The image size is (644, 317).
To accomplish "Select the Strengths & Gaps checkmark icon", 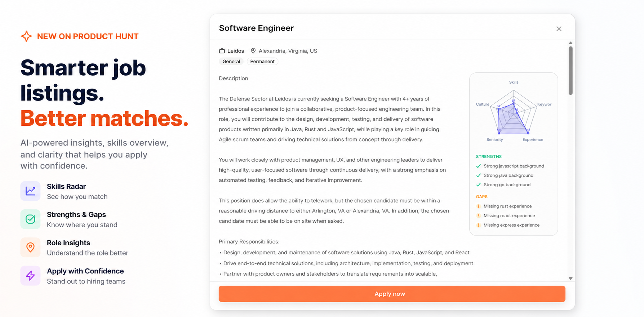I will click(30, 219).
